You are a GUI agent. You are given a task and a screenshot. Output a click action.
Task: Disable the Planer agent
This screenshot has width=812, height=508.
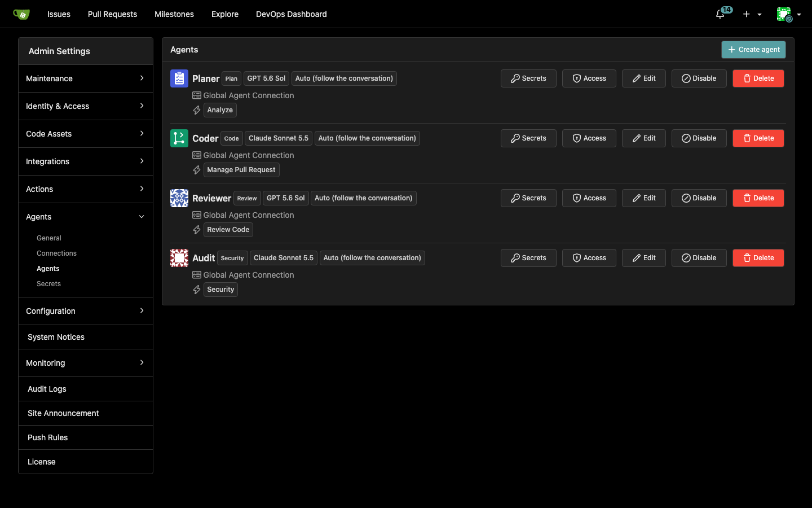(x=699, y=78)
